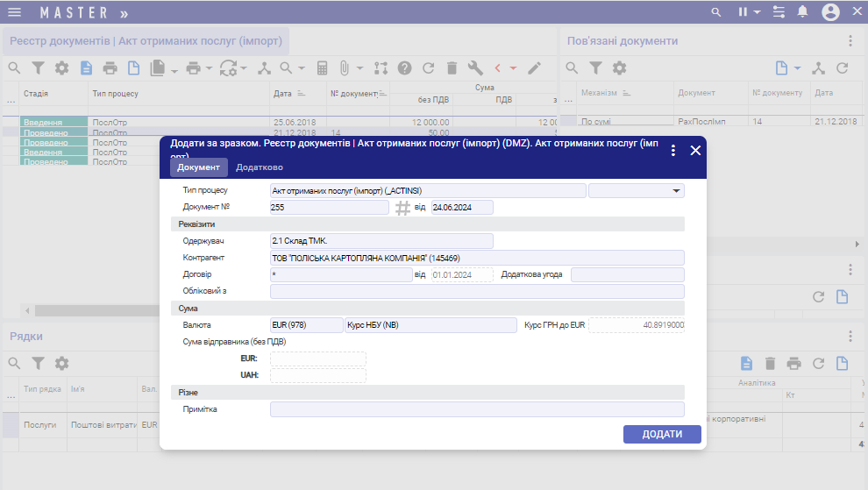Screen dimensions: 868x490
Task: Expand new document dropdown in Пов'язані документи
Action: (797, 68)
